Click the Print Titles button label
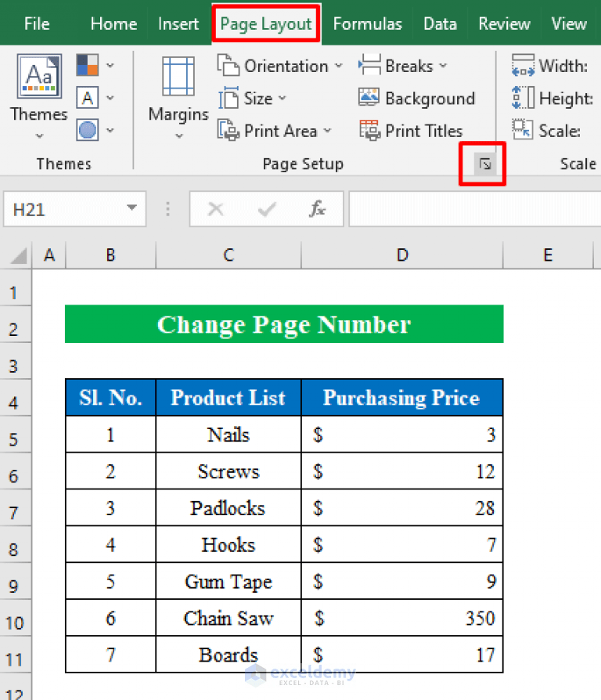Screen dimensions: 601x700 (x=424, y=132)
